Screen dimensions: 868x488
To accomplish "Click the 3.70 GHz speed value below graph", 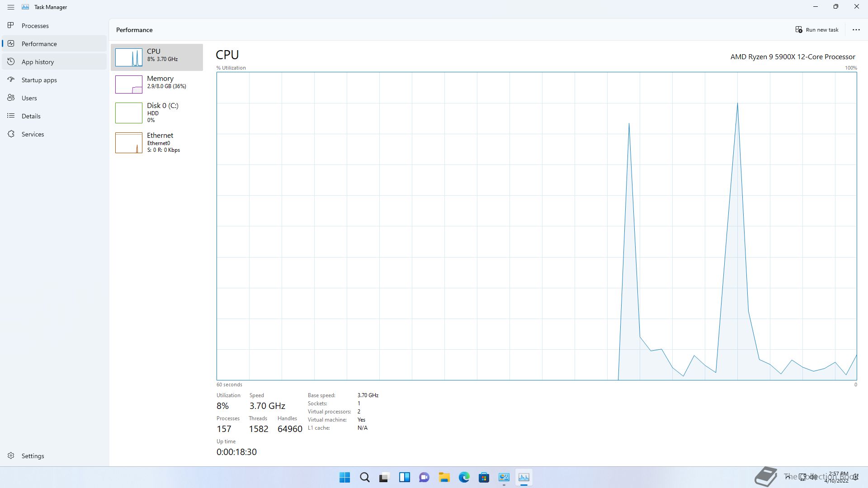I will tap(267, 406).
